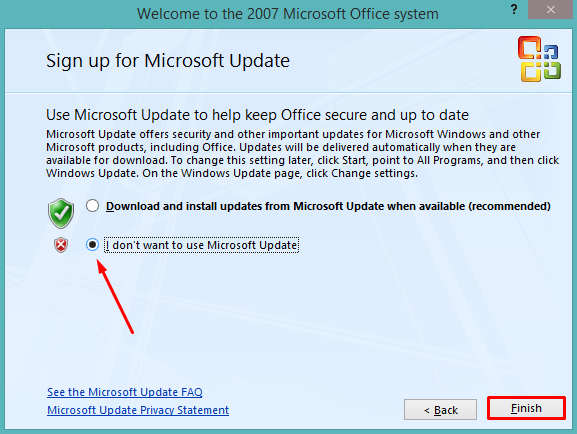This screenshot has height=434, width=577.
Task: Click the red arrow annotation
Action: [115, 297]
